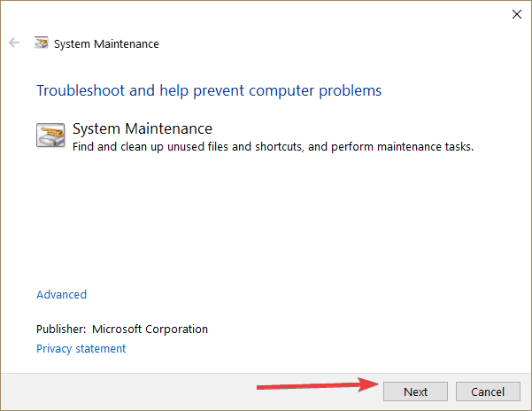Screen dimensions: 532x411
Task: Cancel the troubleshooter
Action: pyautogui.click(x=488, y=392)
